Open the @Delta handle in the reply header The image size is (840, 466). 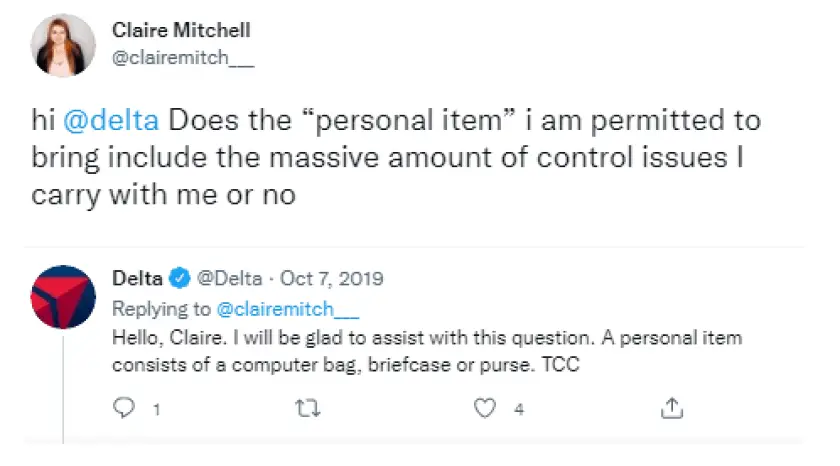(x=230, y=279)
